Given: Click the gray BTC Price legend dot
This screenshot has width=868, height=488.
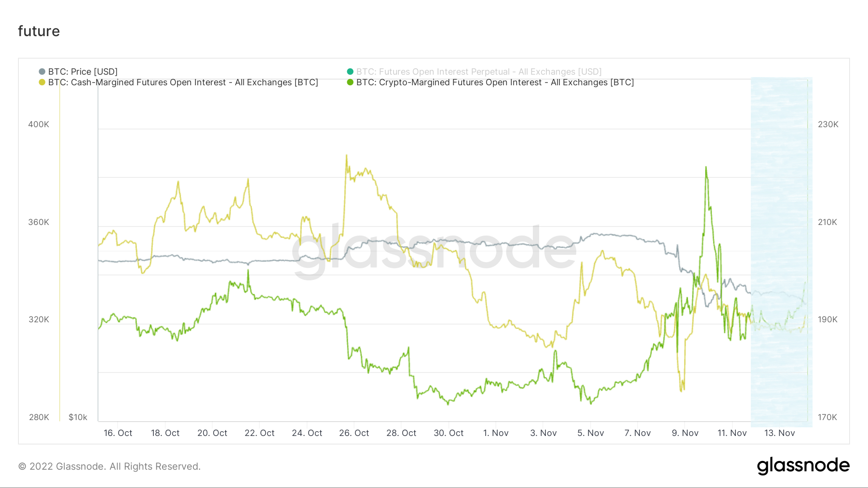Looking at the screenshot, I should (42, 72).
